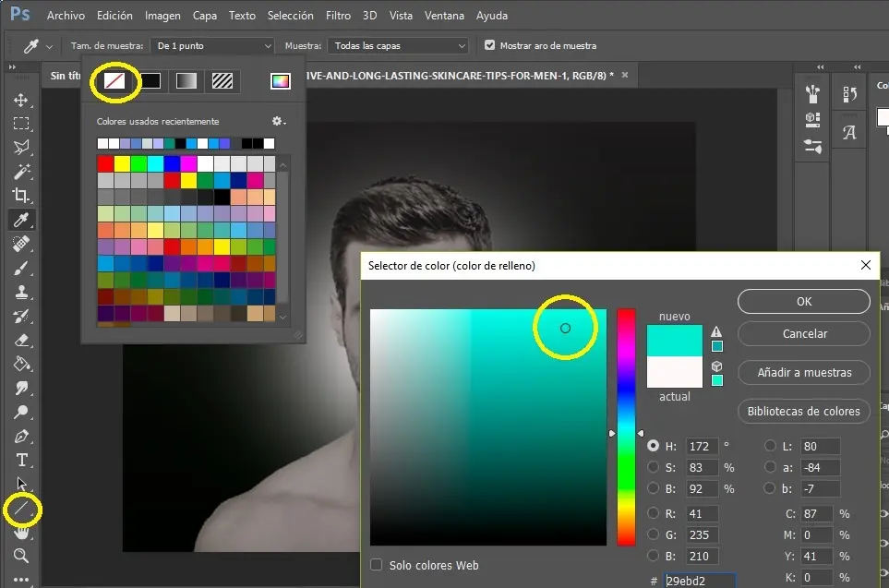This screenshot has width=889, height=588.
Task: Select the Move tool
Action: 20,100
